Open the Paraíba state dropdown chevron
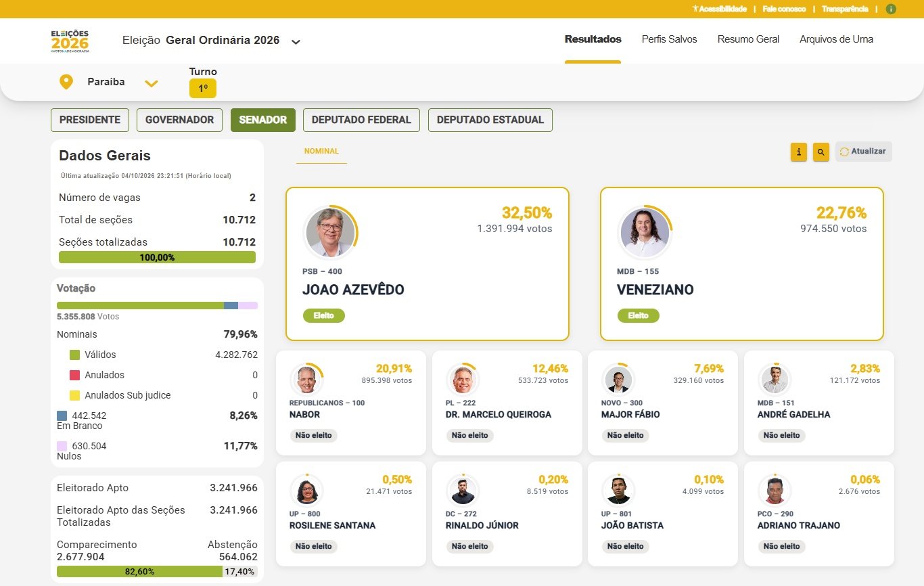The height and width of the screenshot is (586, 924). coord(152,83)
